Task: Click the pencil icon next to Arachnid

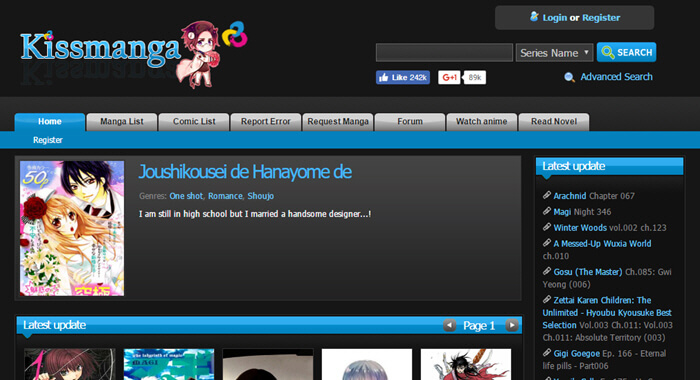Action: pos(547,195)
